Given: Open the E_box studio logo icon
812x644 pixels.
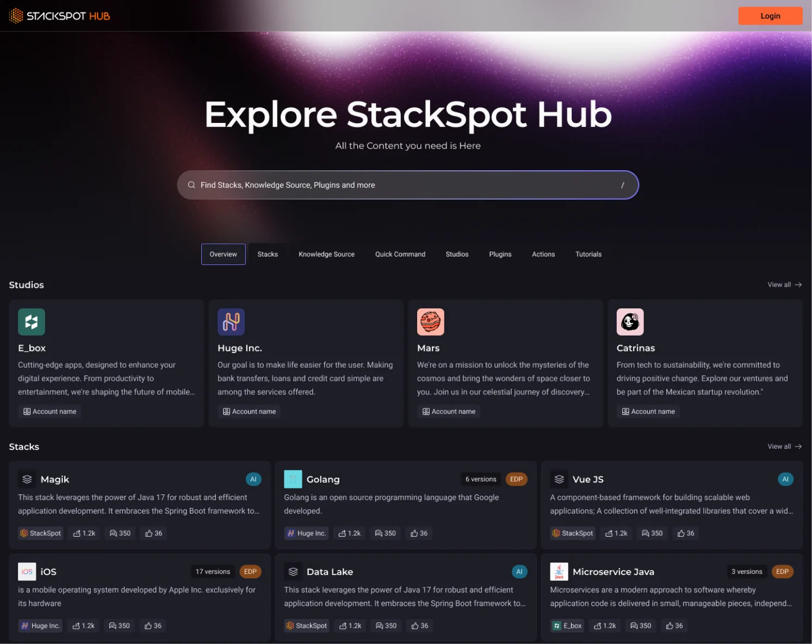Looking at the screenshot, I should click(x=32, y=322).
